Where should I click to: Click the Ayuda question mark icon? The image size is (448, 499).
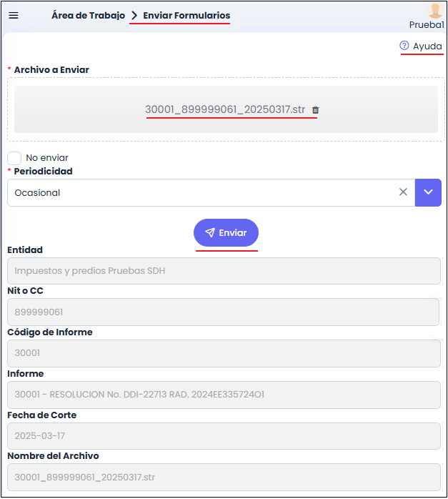[404, 46]
